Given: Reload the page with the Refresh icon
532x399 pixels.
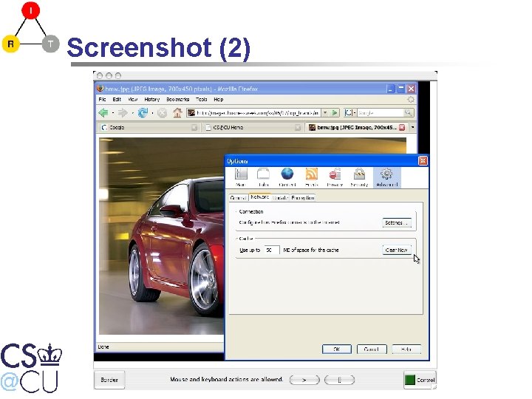Looking at the screenshot, I should tap(143, 112).
